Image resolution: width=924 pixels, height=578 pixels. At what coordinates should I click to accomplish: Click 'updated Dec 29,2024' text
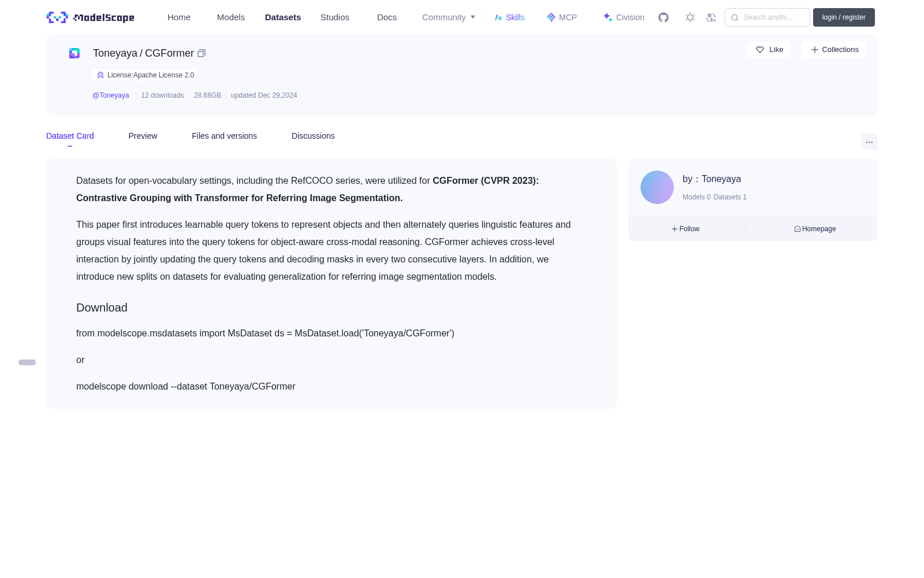[264, 95]
